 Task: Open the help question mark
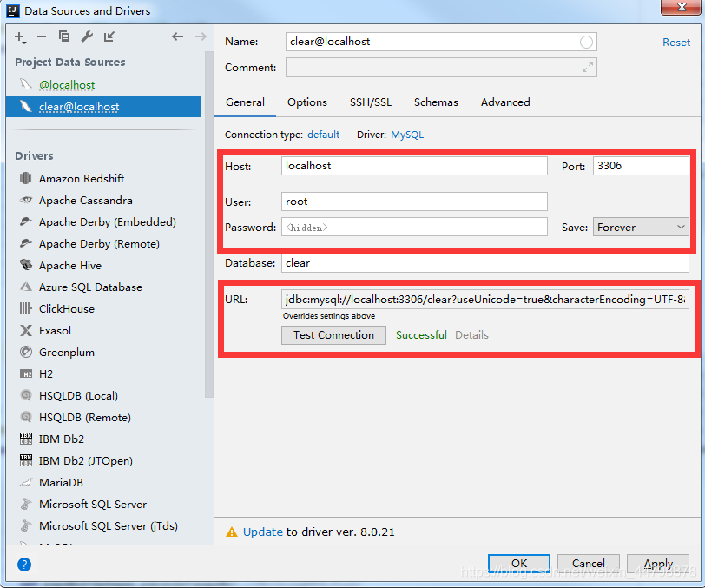pyautogui.click(x=24, y=565)
